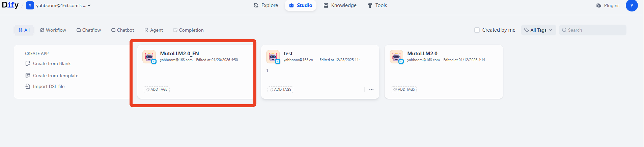
Task: Add tags to the MutoLLM2.0 app
Action: (404, 89)
